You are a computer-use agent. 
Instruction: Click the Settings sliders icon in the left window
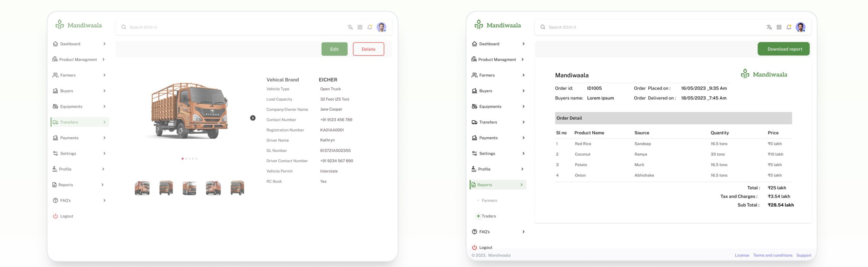(x=55, y=153)
